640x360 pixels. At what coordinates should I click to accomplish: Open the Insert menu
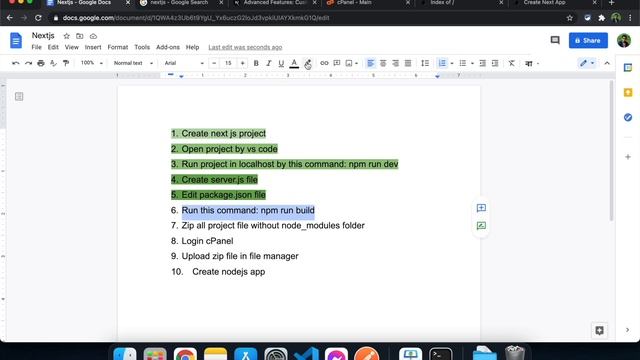[x=93, y=47]
